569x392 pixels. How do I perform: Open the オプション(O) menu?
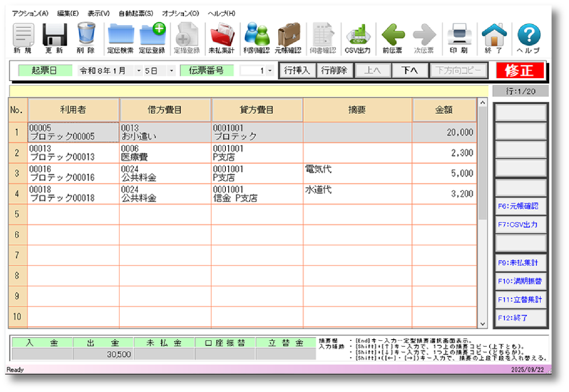(181, 13)
